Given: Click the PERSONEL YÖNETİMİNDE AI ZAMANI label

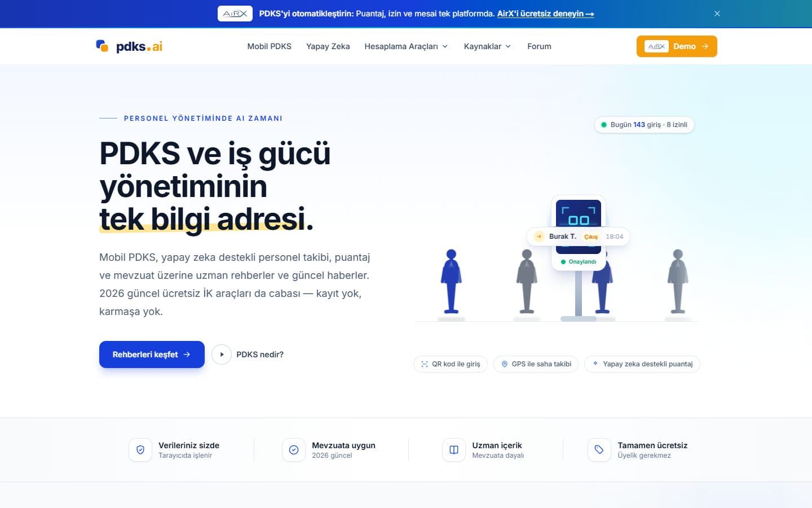Looking at the screenshot, I should click(203, 119).
